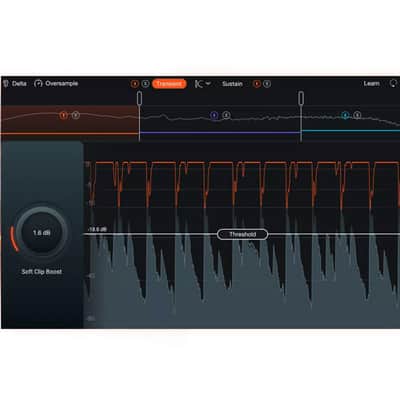Select the second crossover handle
400x400 pixels.
coord(301,98)
